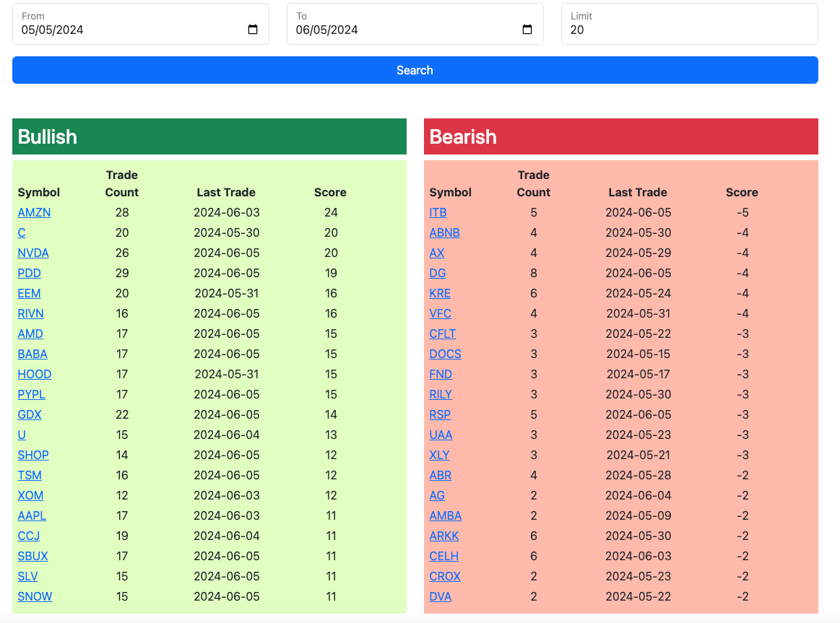This screenshot has width=840, height=623.
Task: Open the SLV symbol link
Action: [x=28, y=576]
